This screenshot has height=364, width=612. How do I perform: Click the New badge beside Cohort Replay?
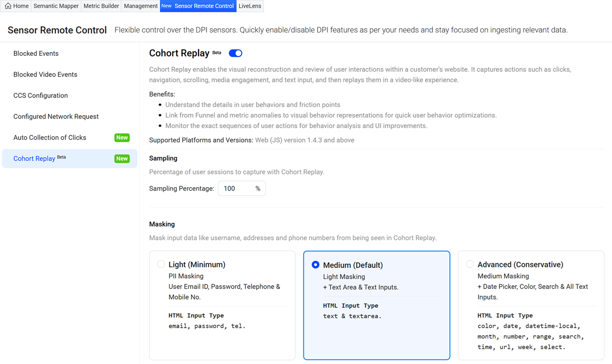point(122,159)
